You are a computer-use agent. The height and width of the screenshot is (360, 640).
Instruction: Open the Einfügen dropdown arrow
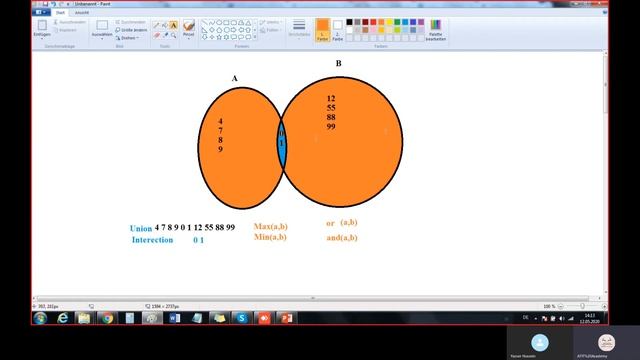42,38
